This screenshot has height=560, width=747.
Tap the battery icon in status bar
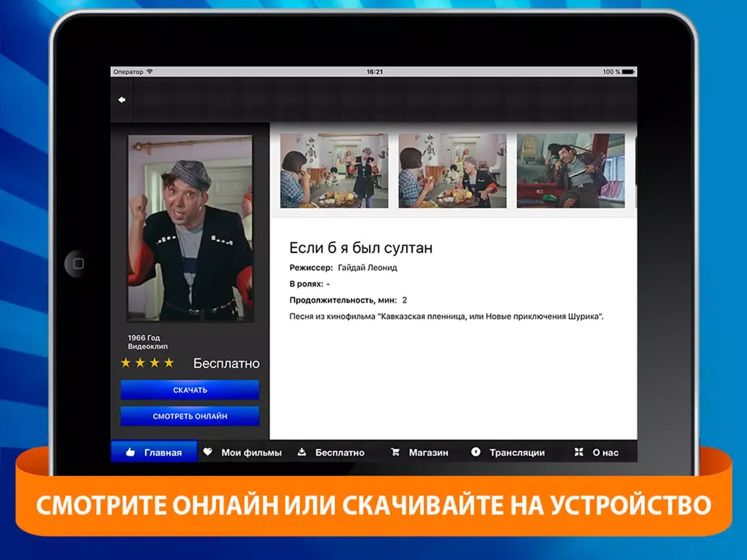629,72
